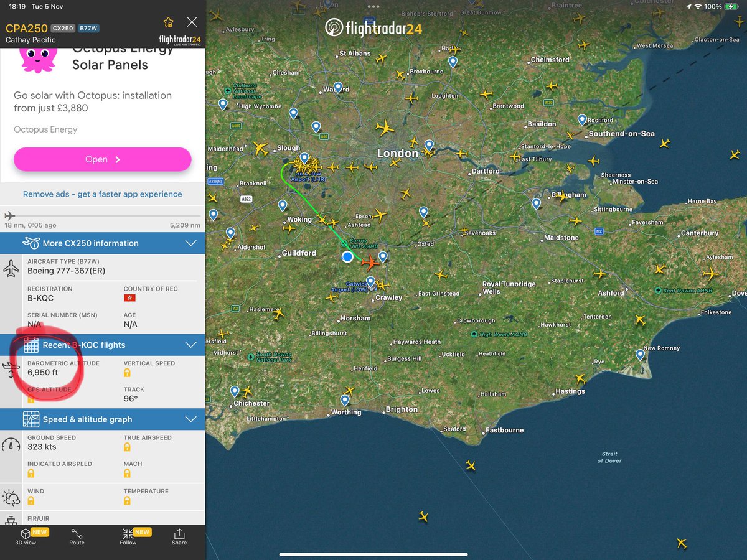747x560 pixels.
Task: Expand Speed & altitude graph section
Action: 103,419
